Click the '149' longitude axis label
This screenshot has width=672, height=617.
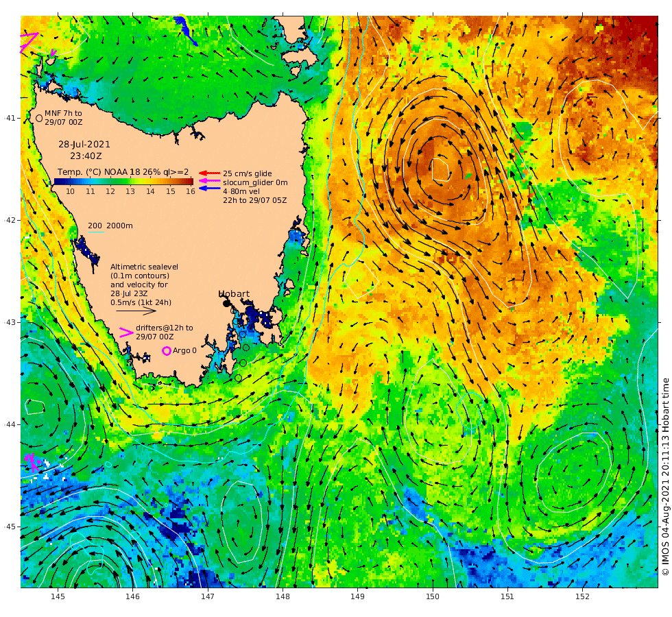click(357, 596)
